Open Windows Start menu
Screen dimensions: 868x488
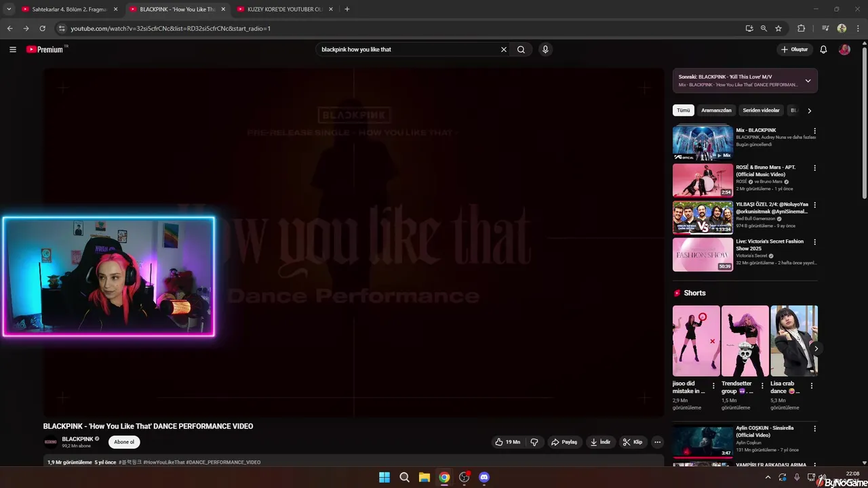pyautogui.click(x=384, y=477)
